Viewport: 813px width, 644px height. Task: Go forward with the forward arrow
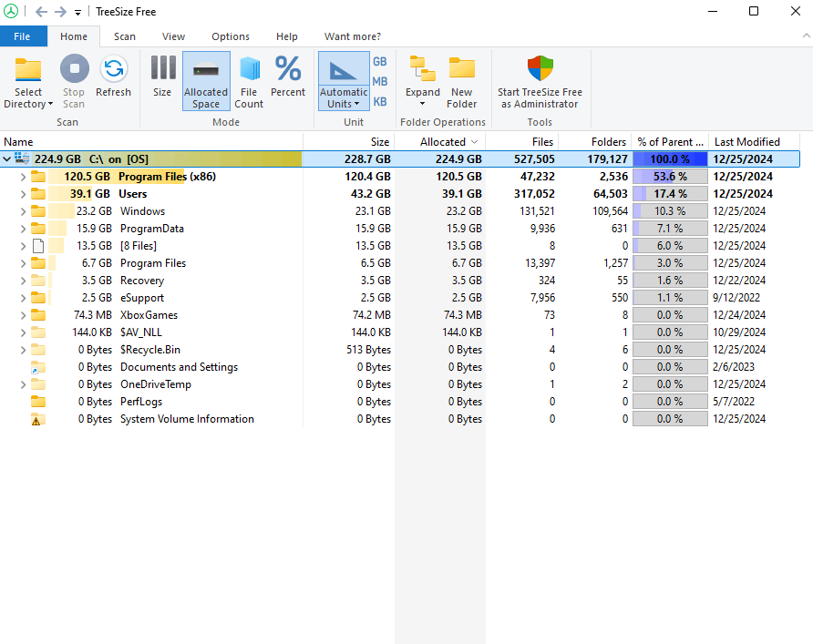tap(61, 12)
